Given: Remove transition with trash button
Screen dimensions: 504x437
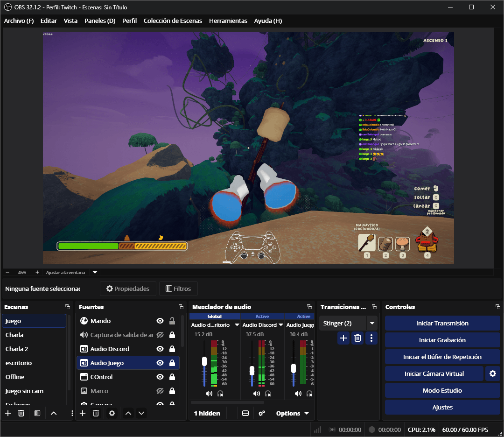Looking at the screenshot, I should (x=357, y=338).
